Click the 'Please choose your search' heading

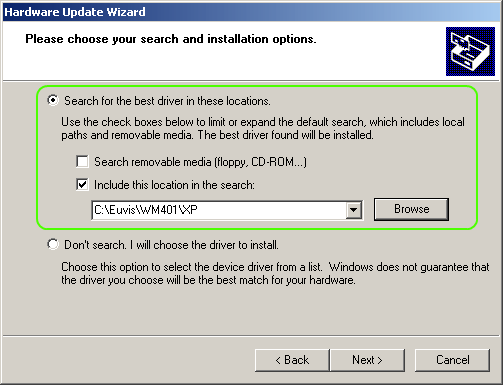(x=171, y=39)
